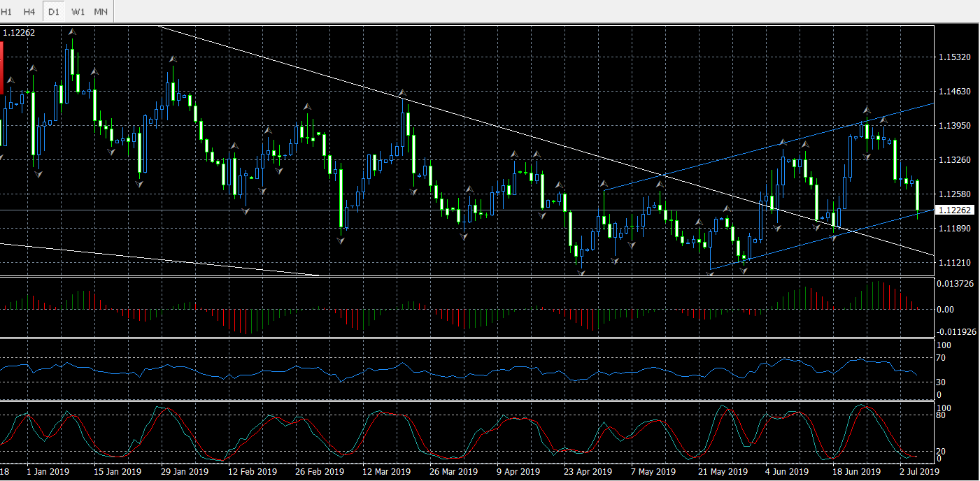Select the 1.13260 price level label
The height and width of the screenshot is (481, 980).
point(956,159)
